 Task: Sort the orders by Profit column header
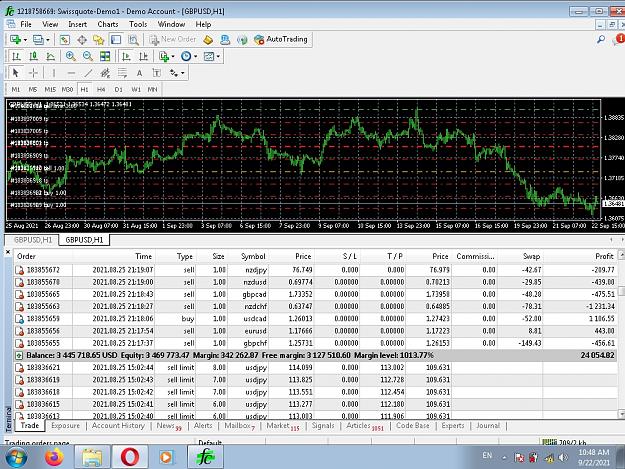click(604, 256)
